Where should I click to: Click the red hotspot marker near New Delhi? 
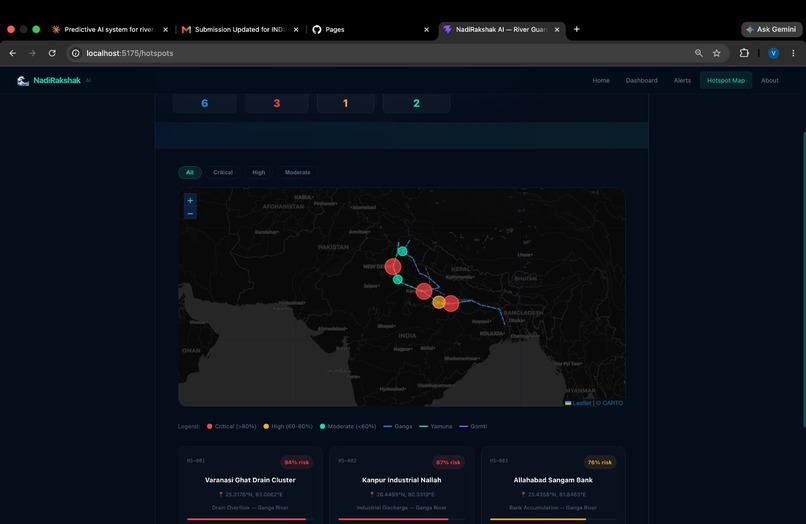coord(393,266)
